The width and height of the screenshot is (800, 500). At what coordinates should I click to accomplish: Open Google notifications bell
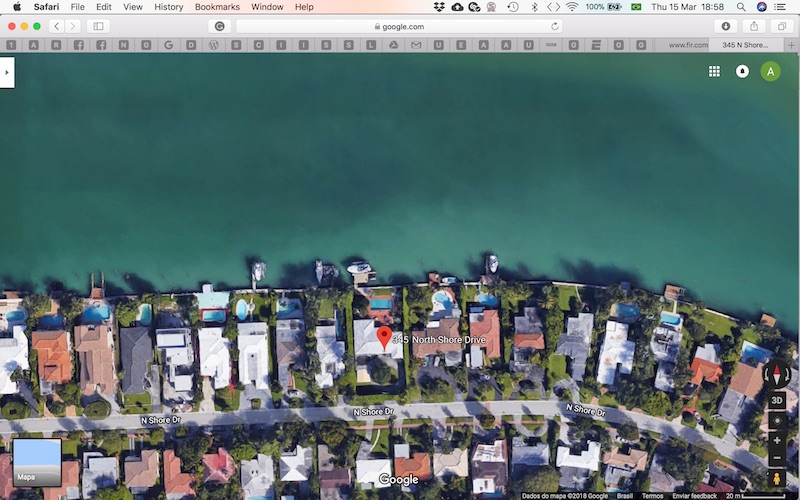coord(742,71)
